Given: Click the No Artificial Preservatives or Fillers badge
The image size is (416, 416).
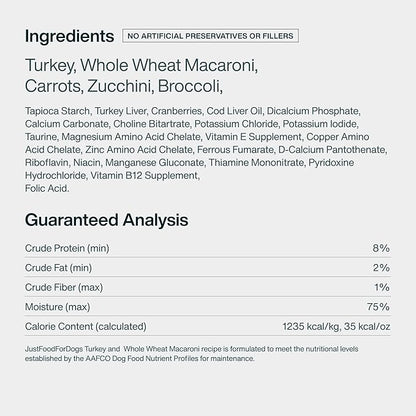Looking at the screenshot, I should pyautogui.click(x=210, y=36).
